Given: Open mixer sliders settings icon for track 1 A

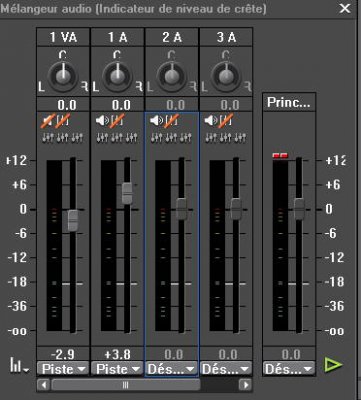Looking at the screenshot, I should coord(117,137).
